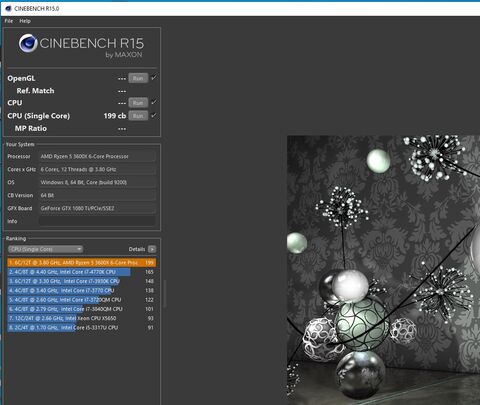The width and height of the screenshot is (480, 405).
Task: Select the Intel Core i7-3930K ranking row
Action: point(82,281)
